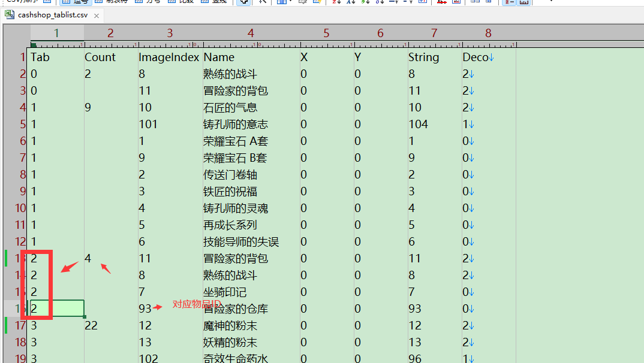Click row number 17 in the gutter
This screenshot has width=644, height=363.
20,325
